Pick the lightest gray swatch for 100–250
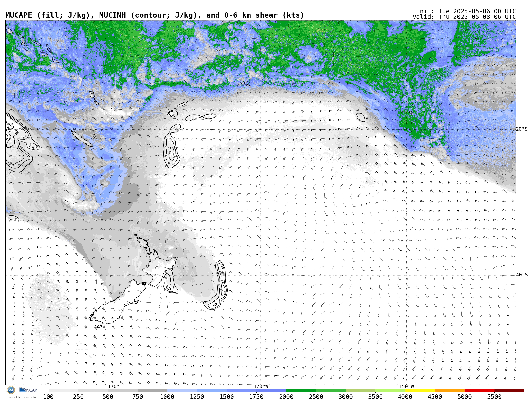Viewport: 532px width, 400px height. [x=63, y=391]
